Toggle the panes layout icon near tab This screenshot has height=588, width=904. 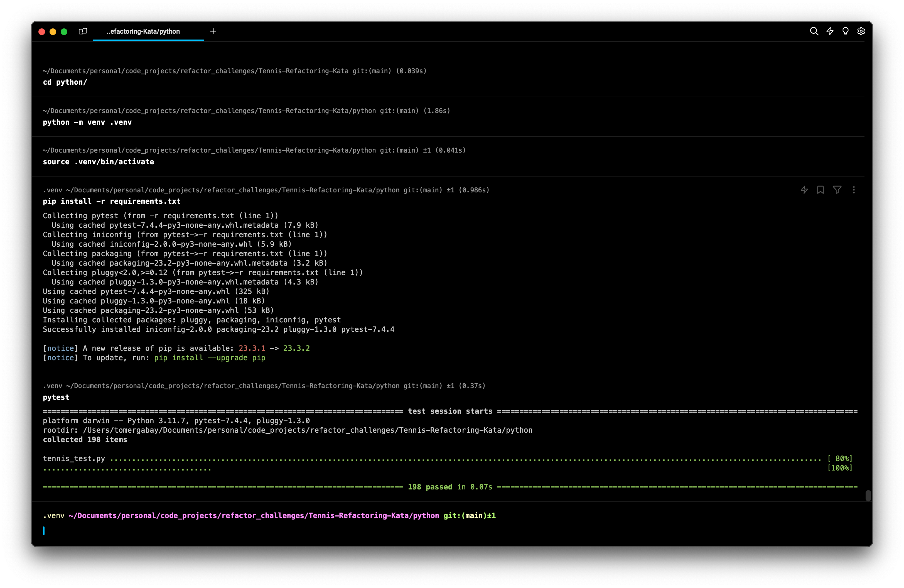pyautogui.click(x=83, y=31)
